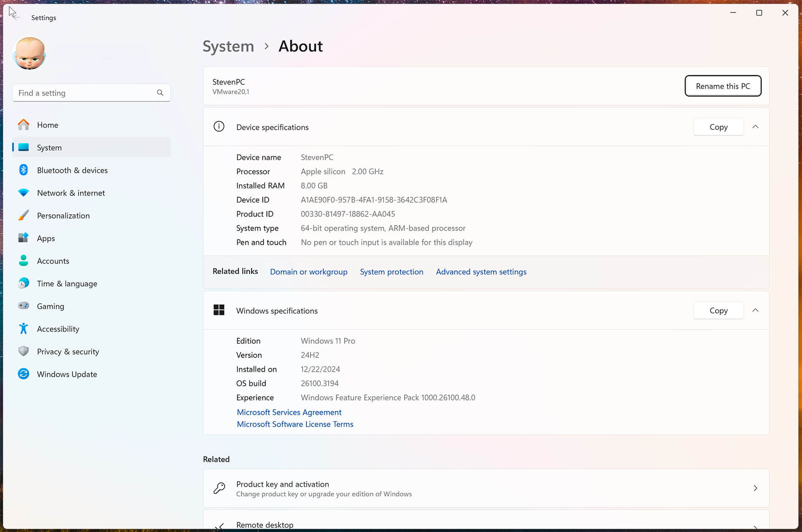
Task: Click the Windows logo icon in specifications
Action: click(x=219, y=310)
